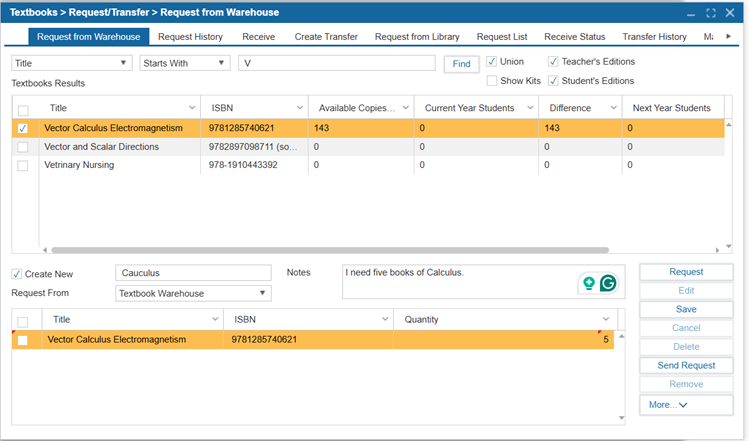Switch to the Request History tab
Viewport: 750px width, 441px height.
190,37
